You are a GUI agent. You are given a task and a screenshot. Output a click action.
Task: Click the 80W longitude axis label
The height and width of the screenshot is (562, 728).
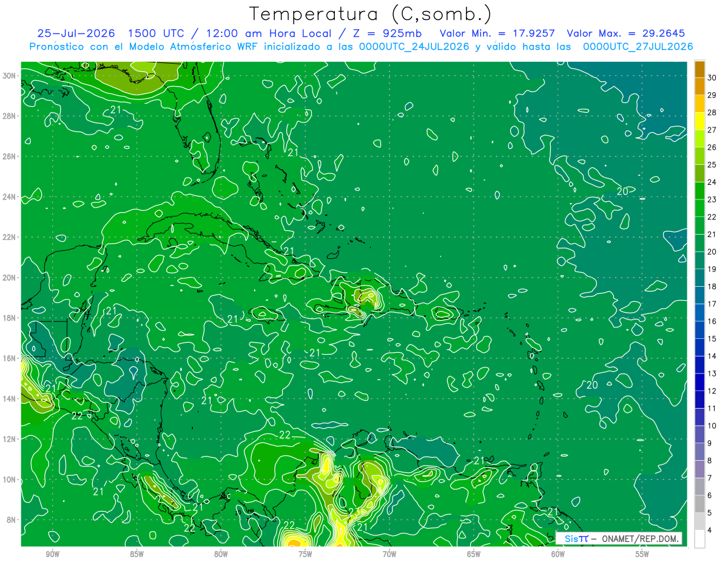221,554
